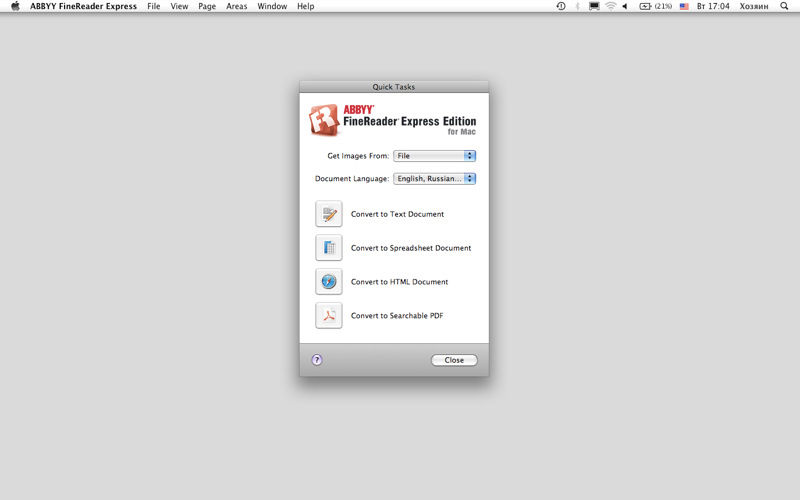Viewport: 800px width, 500px height.
Task: Open the Help menu
Action: (306, 6)
